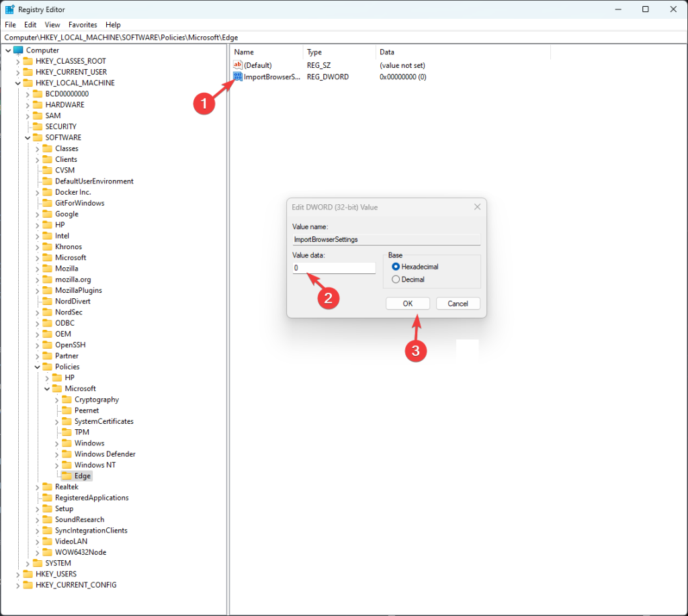Click the Value data input field

tap(334, 268)
